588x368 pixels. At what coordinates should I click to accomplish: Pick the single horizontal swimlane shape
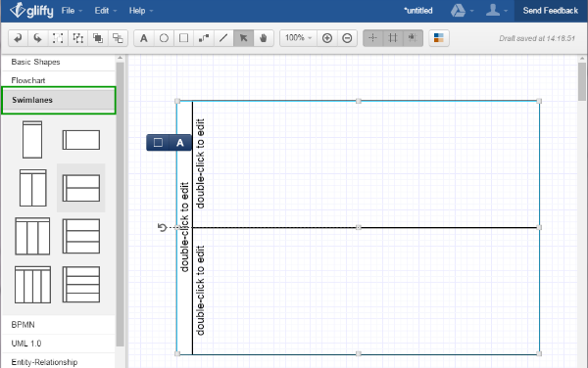[x=81, y=140]
